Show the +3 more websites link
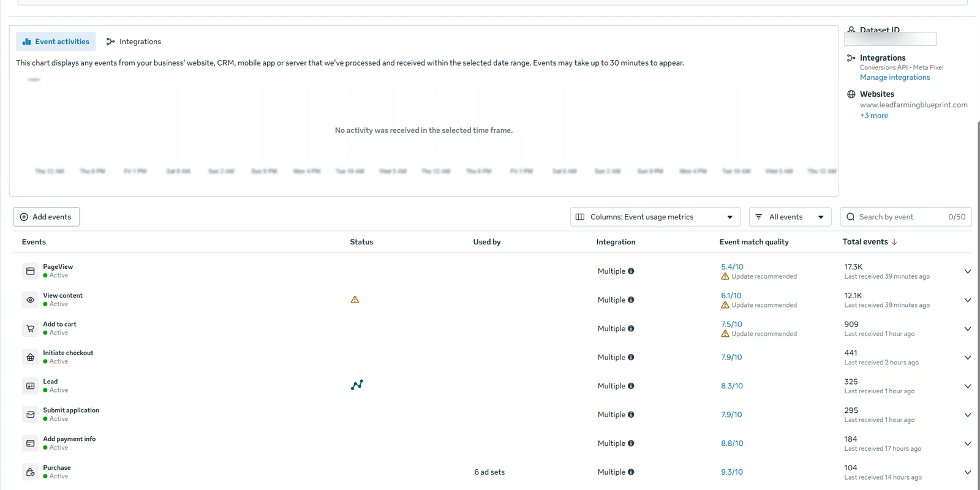The image size is (980, 490). [x=874, y=115]
